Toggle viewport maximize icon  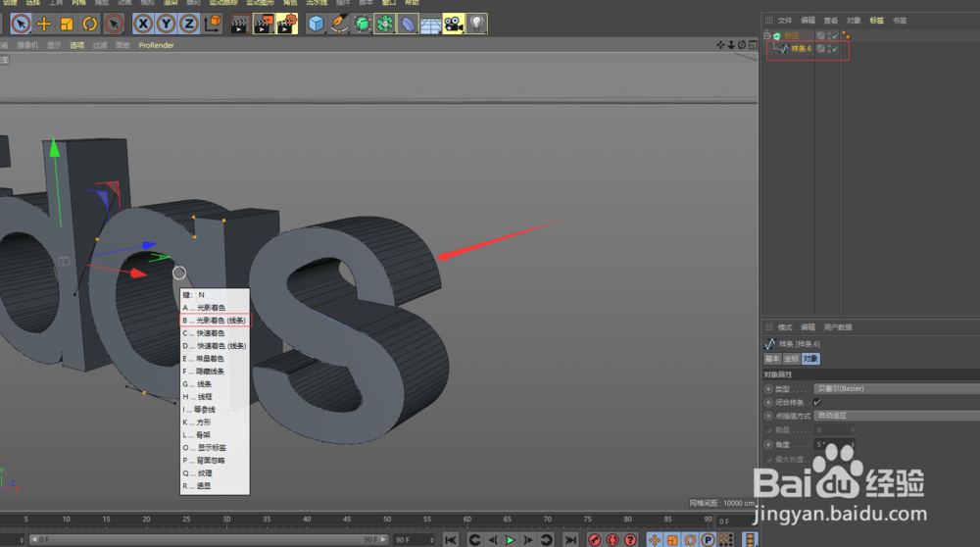point(753,45)
